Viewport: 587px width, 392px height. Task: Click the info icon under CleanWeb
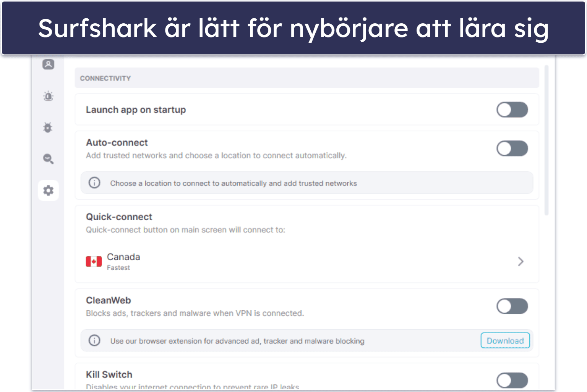click(94, 340)
